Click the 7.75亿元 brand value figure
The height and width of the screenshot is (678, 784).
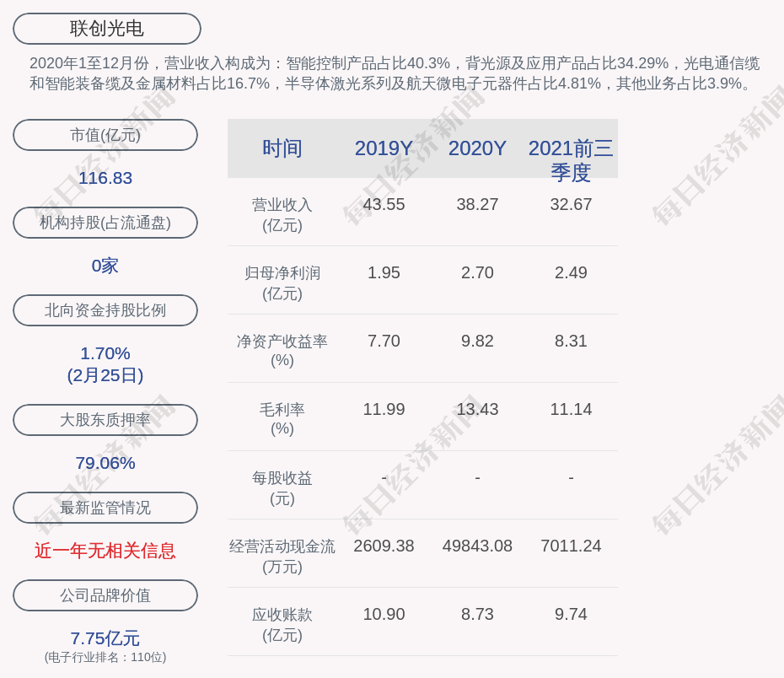click(105, 638)
